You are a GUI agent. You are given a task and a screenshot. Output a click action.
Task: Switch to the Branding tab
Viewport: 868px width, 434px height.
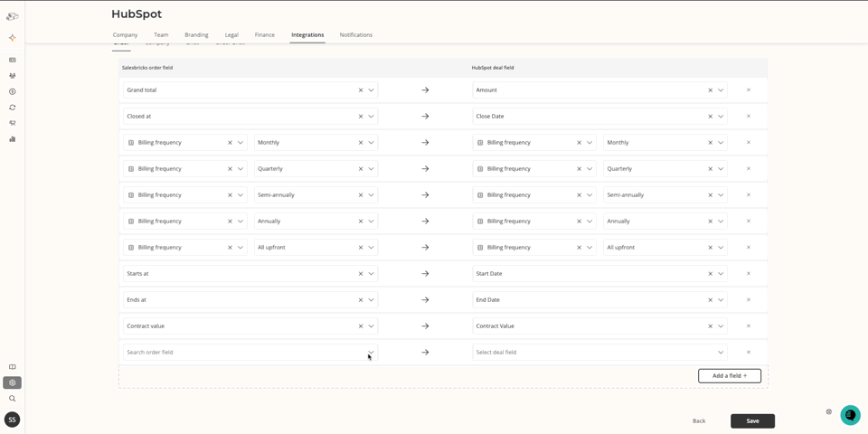(196, 35)
